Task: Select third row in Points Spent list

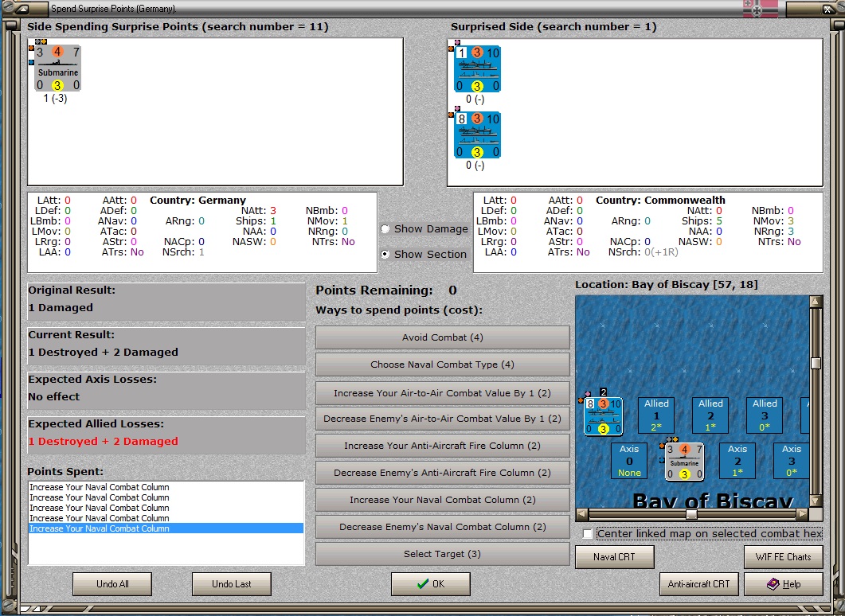Action: tap(166, 508)
